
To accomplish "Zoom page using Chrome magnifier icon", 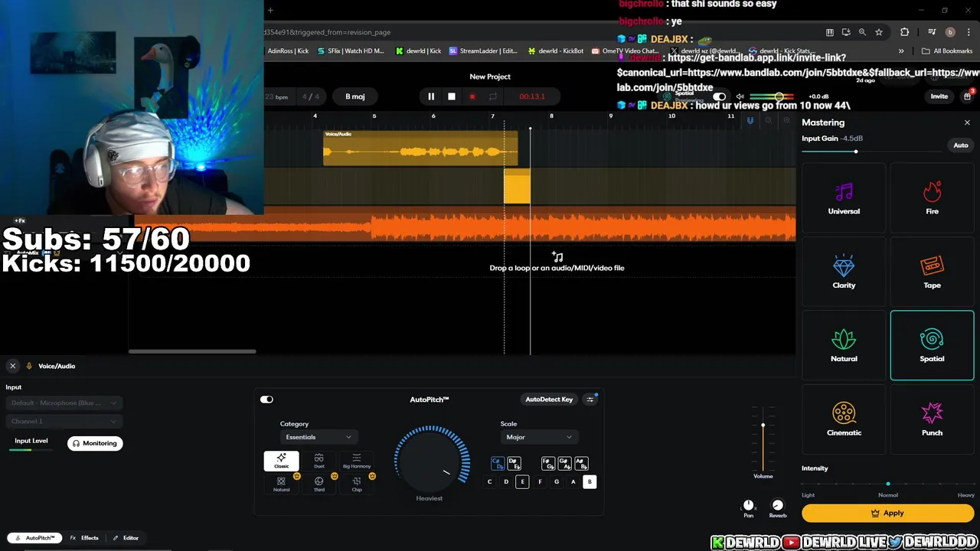I will (862, 32).
